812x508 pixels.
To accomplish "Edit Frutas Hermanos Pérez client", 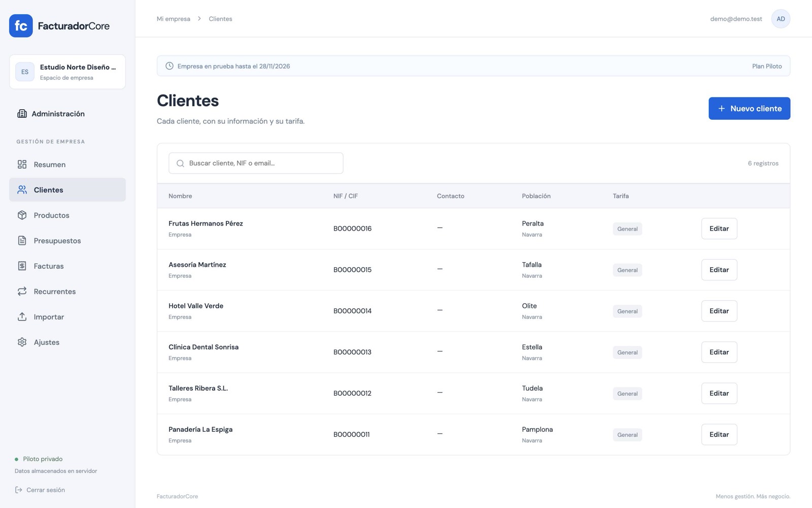I will pyautogui.click(x=719, y=229).
